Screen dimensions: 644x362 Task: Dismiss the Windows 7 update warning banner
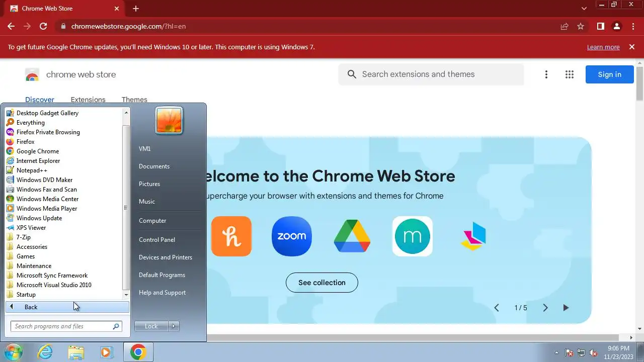coord(632,47)
